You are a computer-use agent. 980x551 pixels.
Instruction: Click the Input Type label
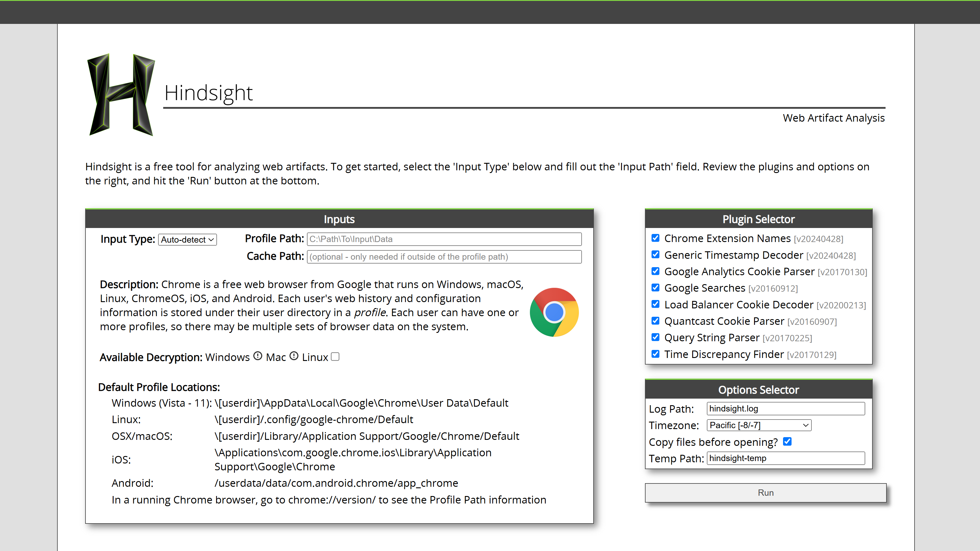(128, 239)
